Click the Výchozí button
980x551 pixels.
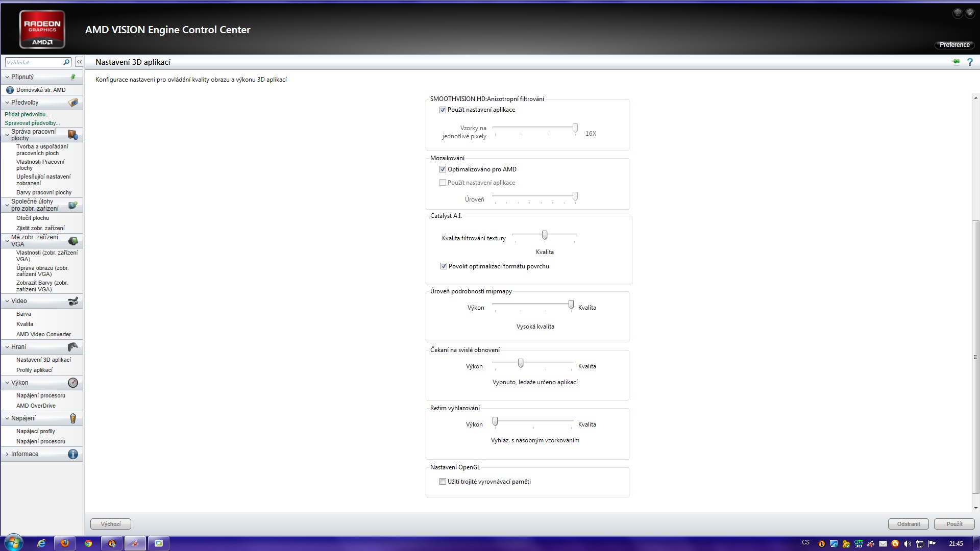pos(111,524)
